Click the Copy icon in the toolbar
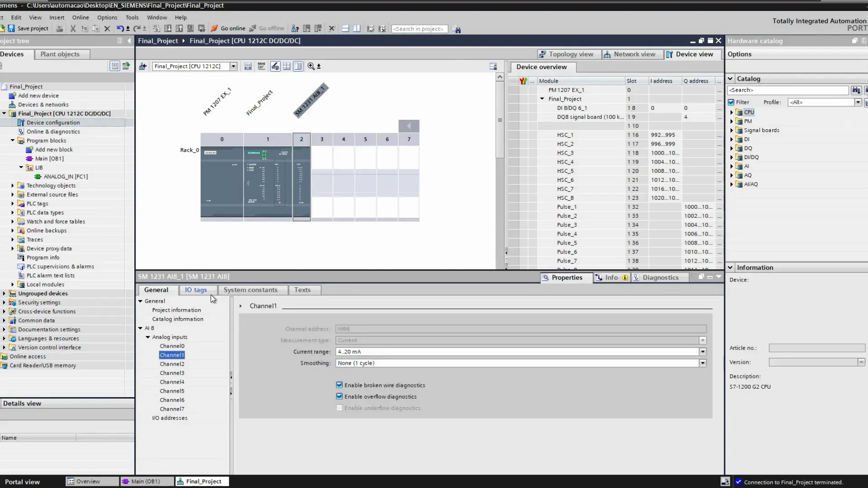The height and width of the screenshot is (488, 868). tap(85, 28)
